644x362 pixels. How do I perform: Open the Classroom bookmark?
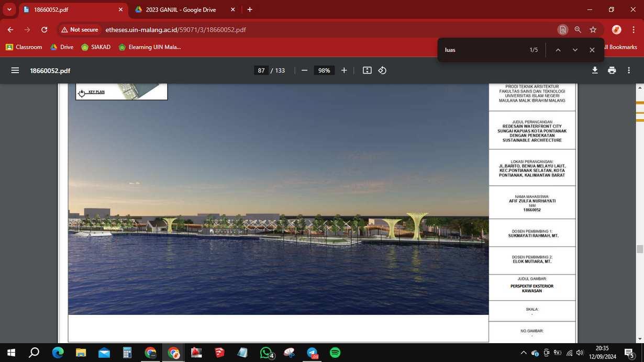(x=24, y=47)
